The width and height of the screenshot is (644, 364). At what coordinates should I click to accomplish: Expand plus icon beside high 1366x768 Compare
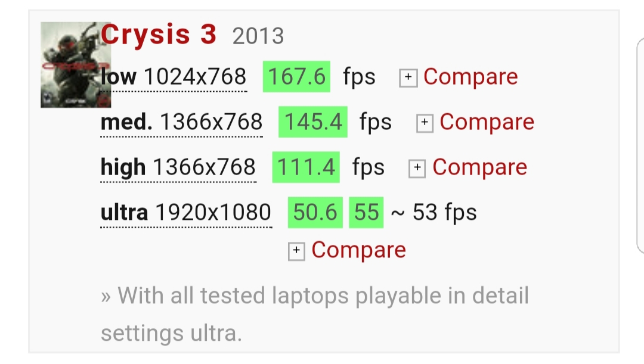[417, 168]
